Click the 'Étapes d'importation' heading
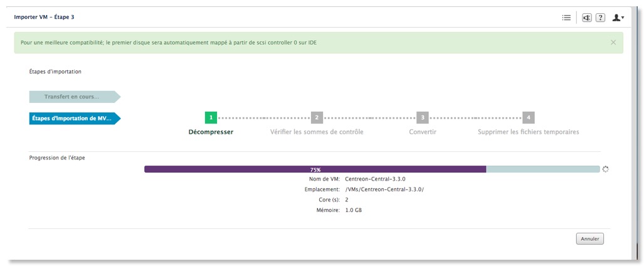This screenshot has width=644, height=266. tap(55, 72)
